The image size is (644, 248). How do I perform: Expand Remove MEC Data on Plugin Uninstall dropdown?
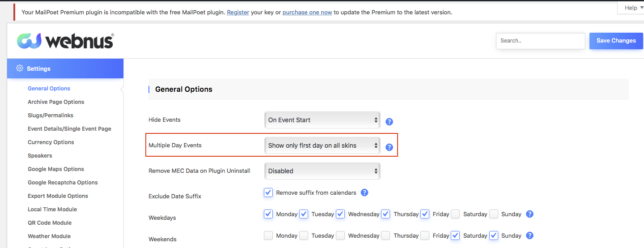[x=322, y=171]
